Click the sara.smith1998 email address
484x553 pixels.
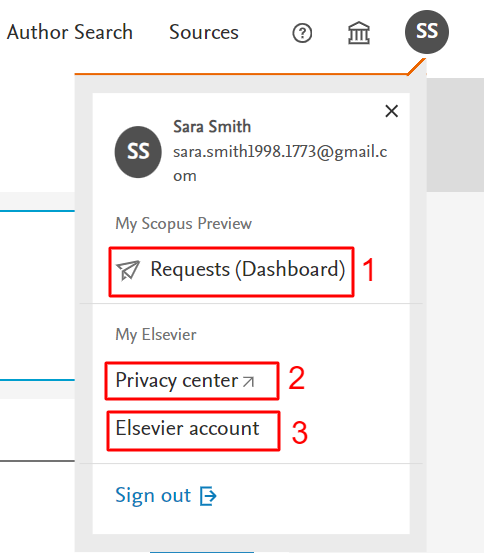click(280, 163)
